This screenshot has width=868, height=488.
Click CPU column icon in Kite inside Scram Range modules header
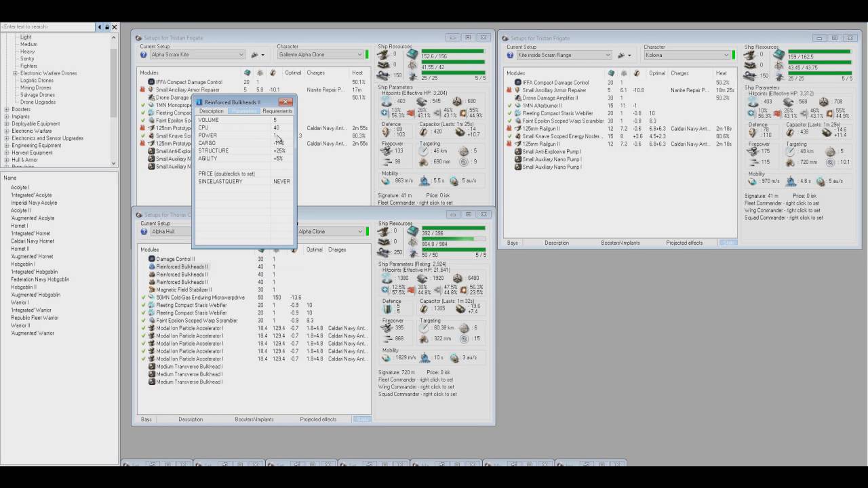tap(611, 73)
